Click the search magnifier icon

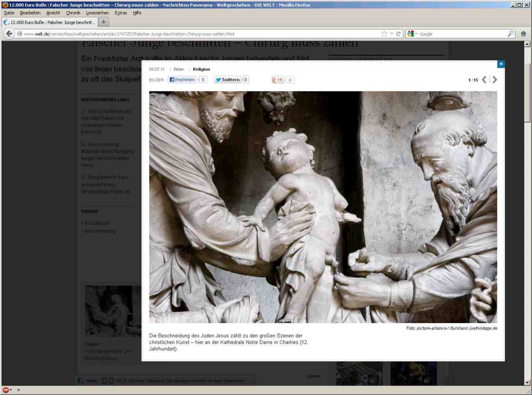click(511, 34)
